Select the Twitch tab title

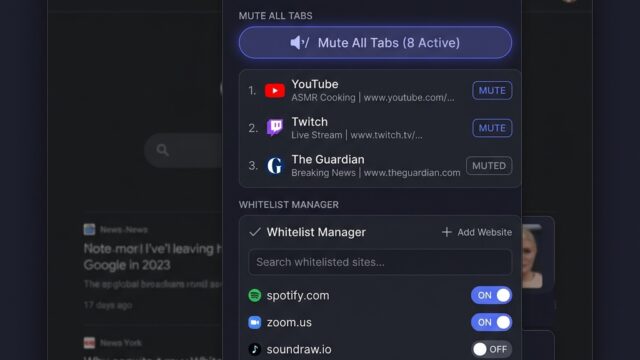click(309, 122)
